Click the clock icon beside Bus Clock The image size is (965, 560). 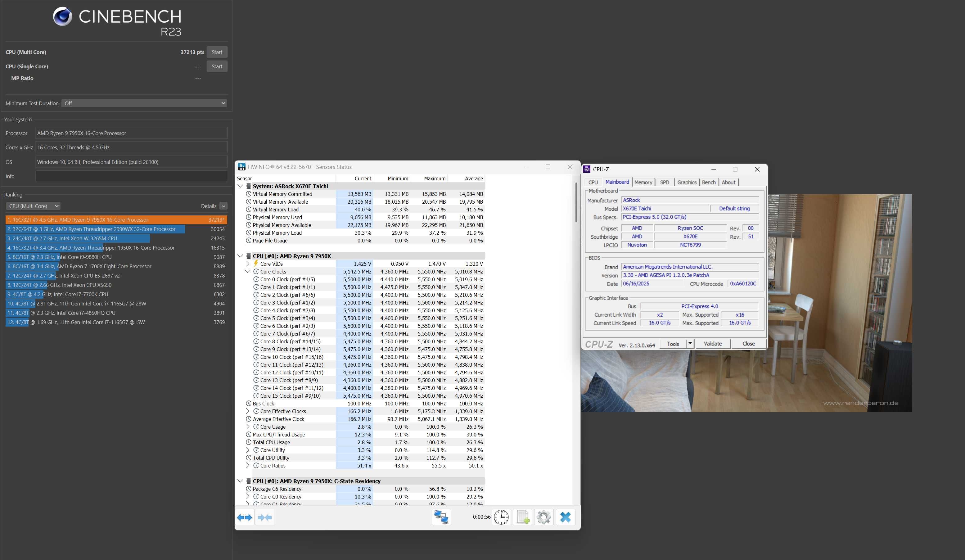[x=249, y=403]
